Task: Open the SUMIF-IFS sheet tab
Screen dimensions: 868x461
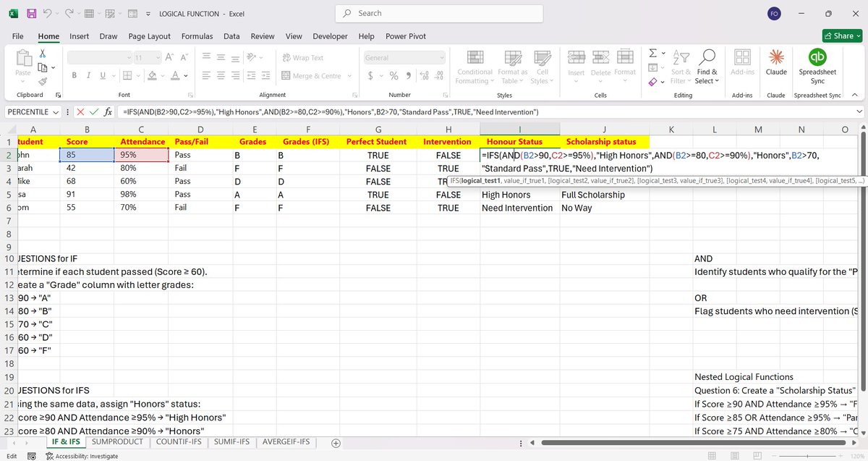Action: (231, 442)
